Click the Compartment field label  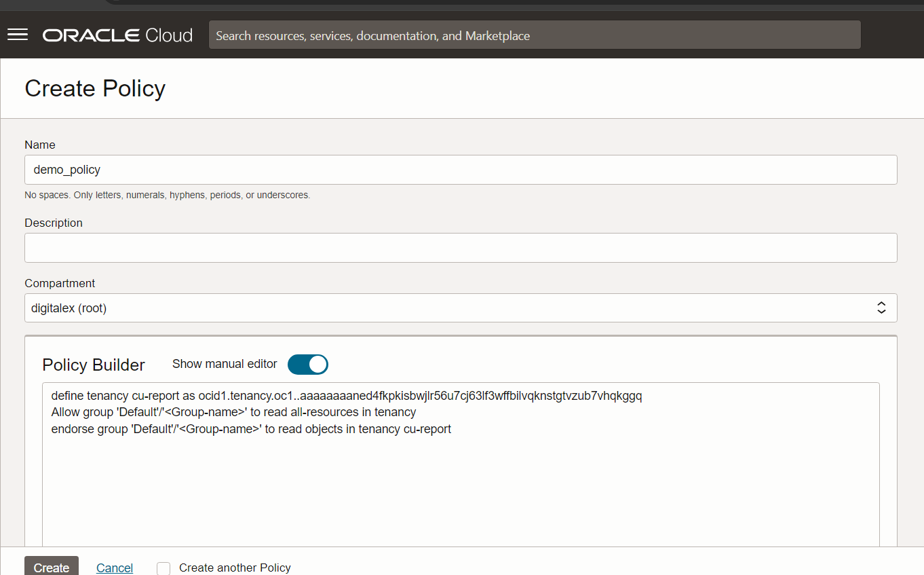click(60, 283)
